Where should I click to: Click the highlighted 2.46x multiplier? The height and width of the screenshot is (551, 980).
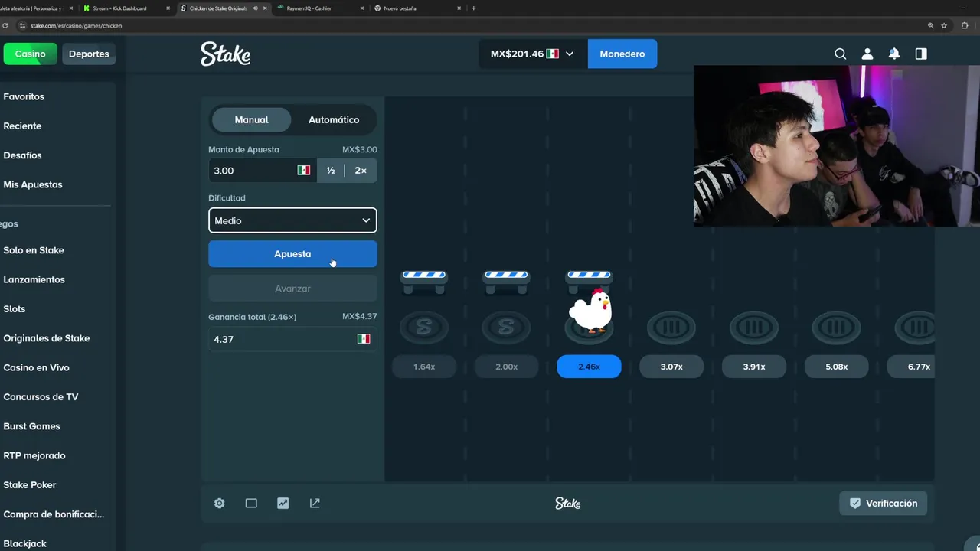coord(589,367)
